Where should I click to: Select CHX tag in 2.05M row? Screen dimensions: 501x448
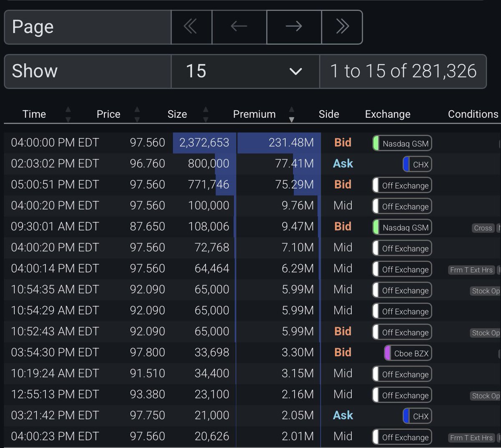coord(417,416)
